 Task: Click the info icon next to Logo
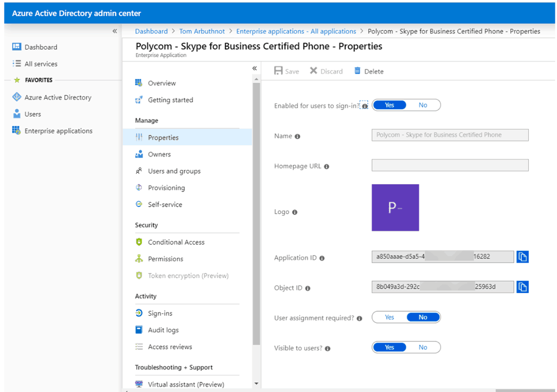point(295,212)
